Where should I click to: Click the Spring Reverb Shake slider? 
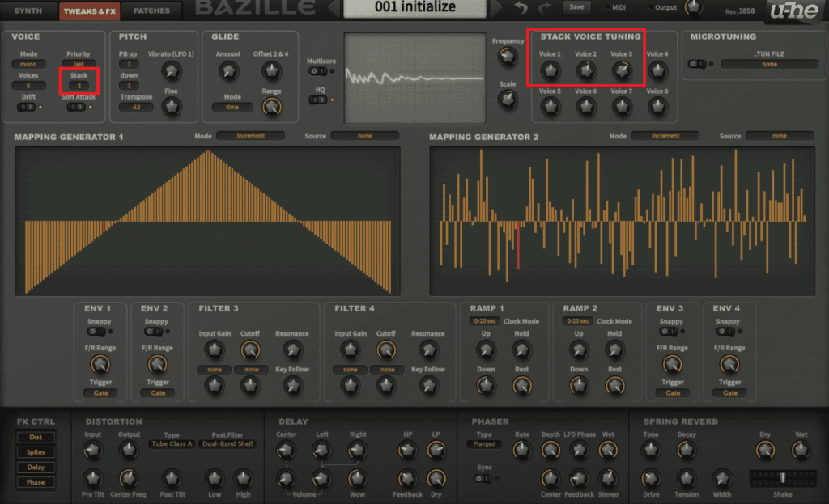tap(781, 477)
